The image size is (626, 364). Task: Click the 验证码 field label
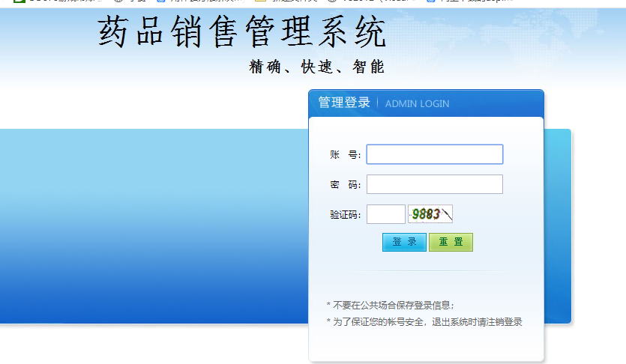pyautogui.click(x=346, y=215)
